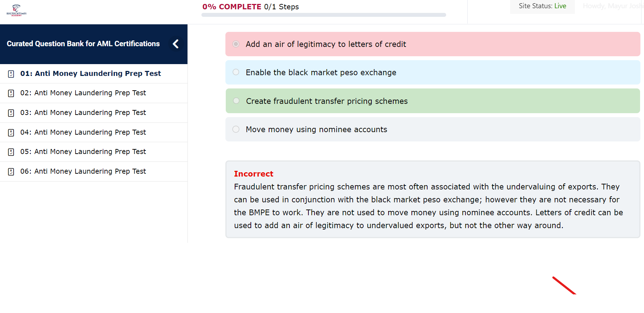This screenshot has width=644, height=313.
Task: Click quiz icon beside 04 Prep Test
Action: 11,133
